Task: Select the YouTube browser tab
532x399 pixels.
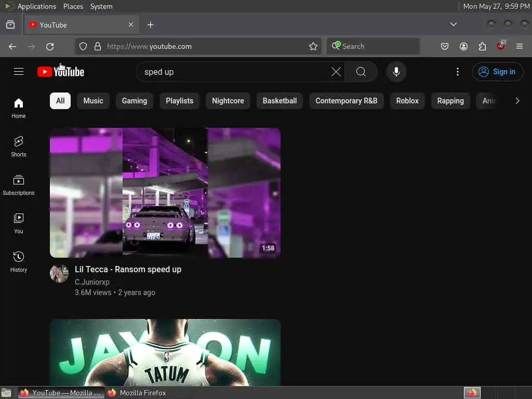Action: 82,25
